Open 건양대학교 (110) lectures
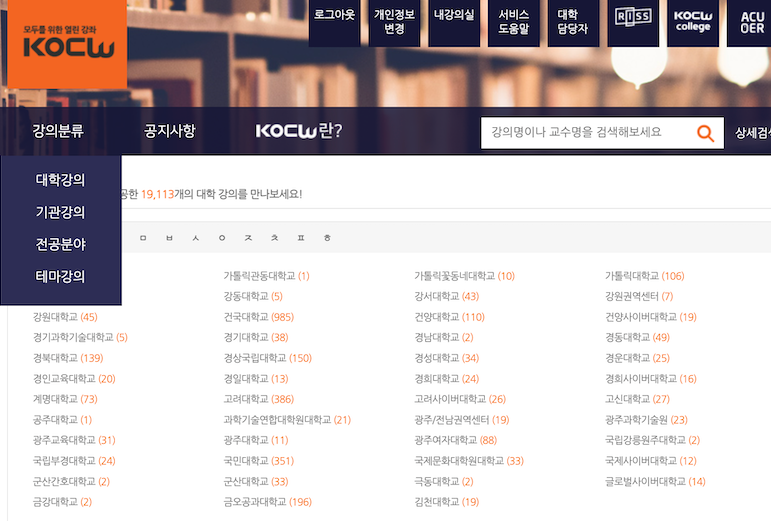 pyautogui.click(x=449, y=317)
